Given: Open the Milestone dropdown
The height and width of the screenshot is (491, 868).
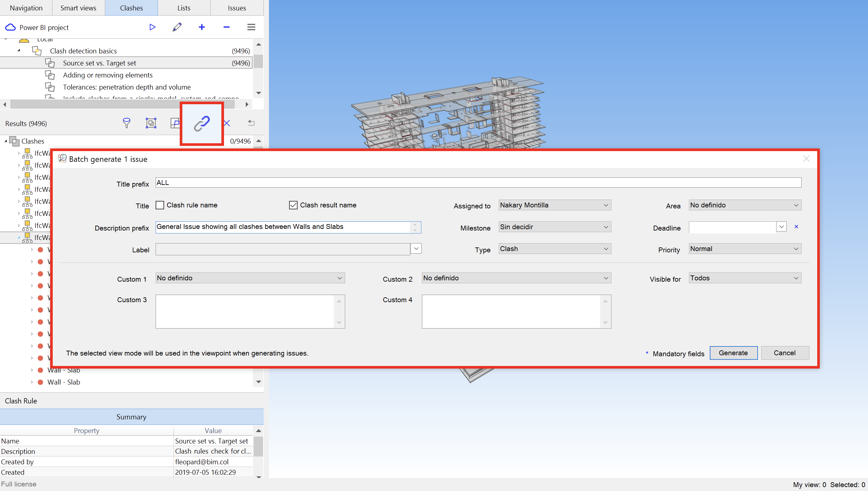Looking at the screenshot, I should 555,227.
